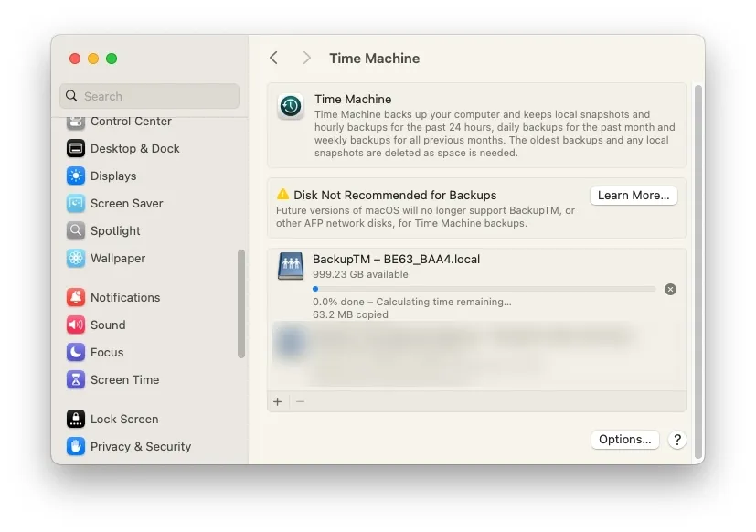
Task: Go back with the left chevron
Action: pyautogui.click(x=274, y=58)
